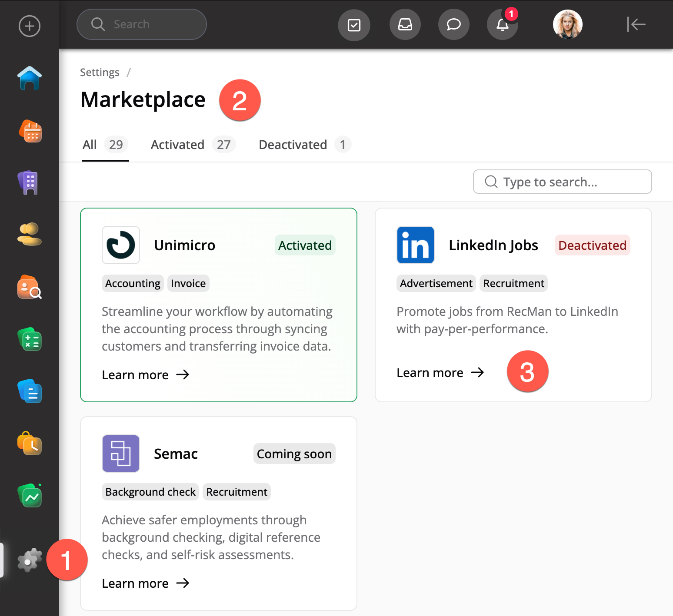Open the blue document icon
673x616 pixels.
(30, 391)
